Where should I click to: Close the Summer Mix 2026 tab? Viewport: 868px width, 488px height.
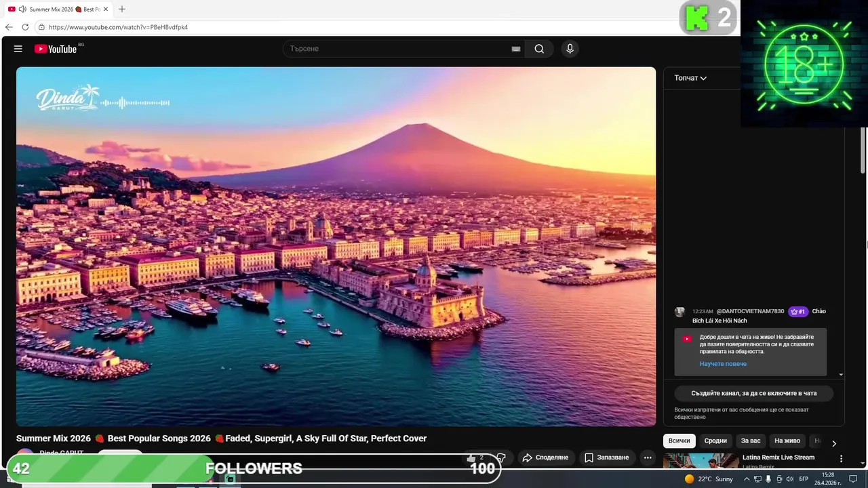[106, 9]
